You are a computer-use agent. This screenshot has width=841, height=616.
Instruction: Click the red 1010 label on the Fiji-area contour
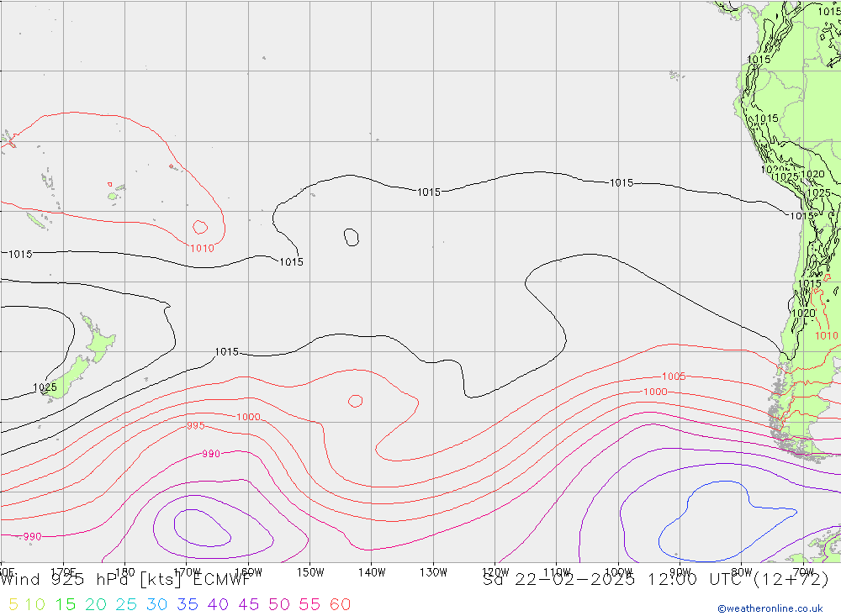click(202, 248)
